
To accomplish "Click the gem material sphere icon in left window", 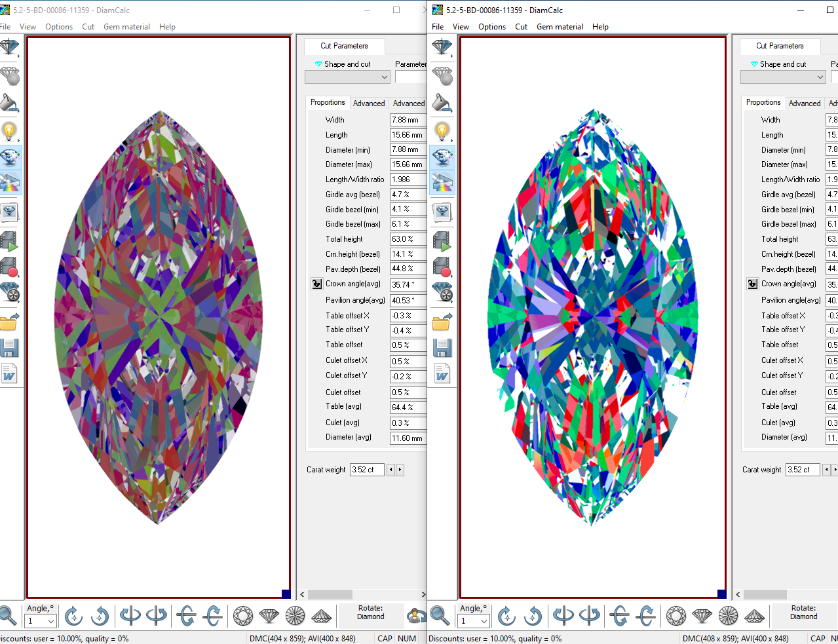I will click(x=9, y=76).
